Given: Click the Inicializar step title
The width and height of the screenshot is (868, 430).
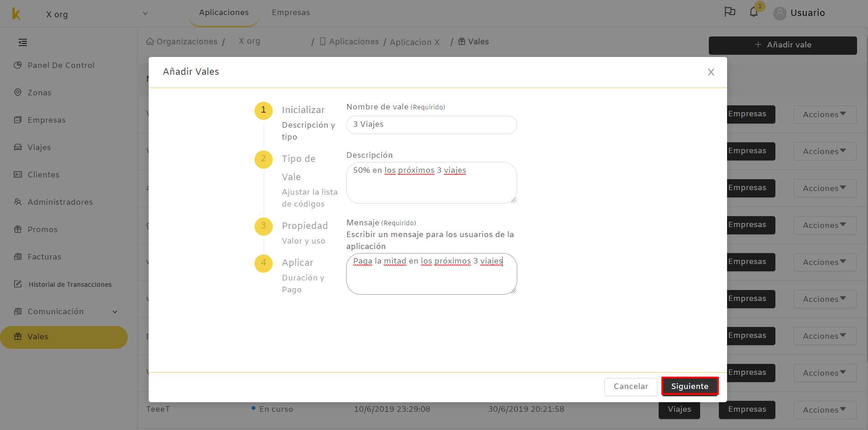Looking at the screenshot, I should pos(303,110).
